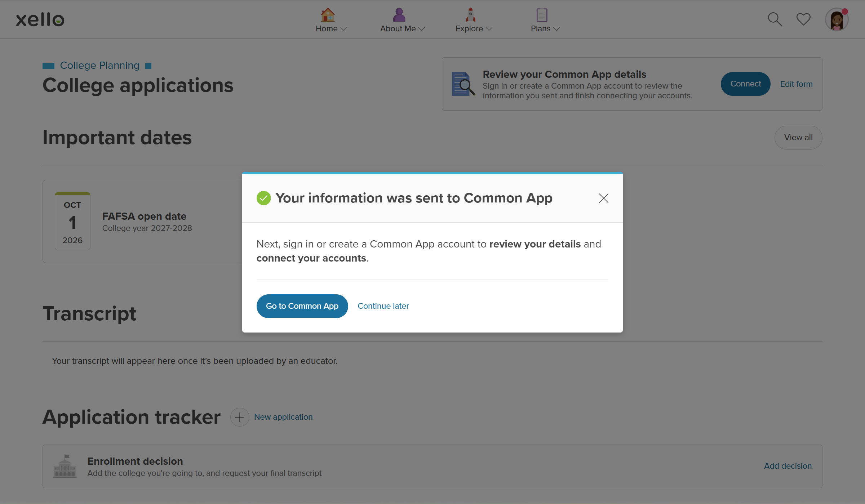The height and width of the screenshot is (504, 865).
Task: Open the About Me menu label
Action: click(398, 29)
